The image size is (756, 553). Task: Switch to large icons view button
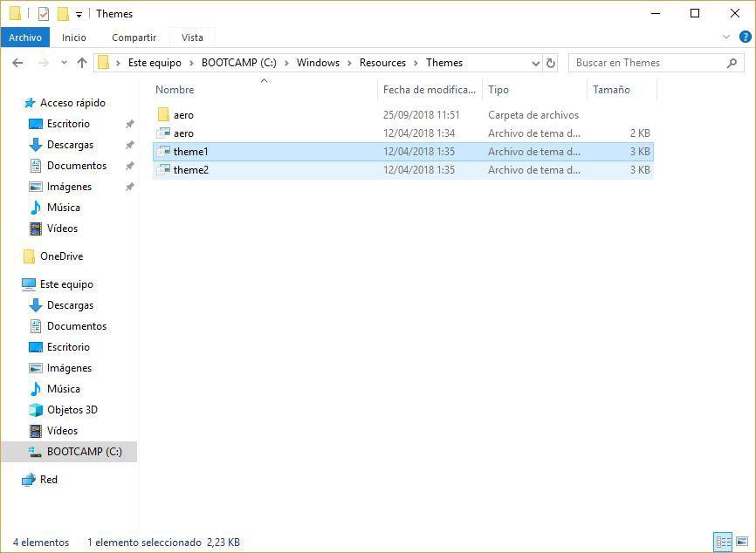point(742,542)
